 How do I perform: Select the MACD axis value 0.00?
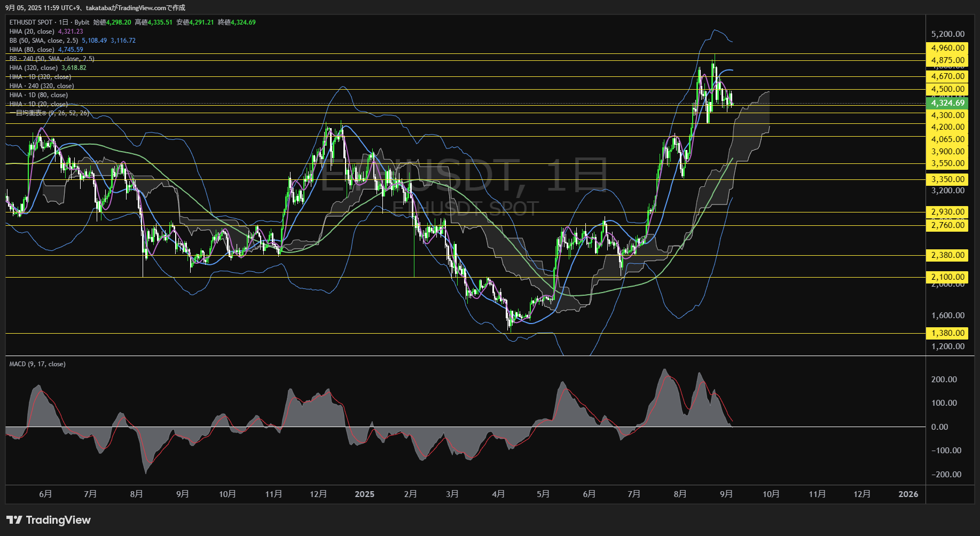click(939, 427)
